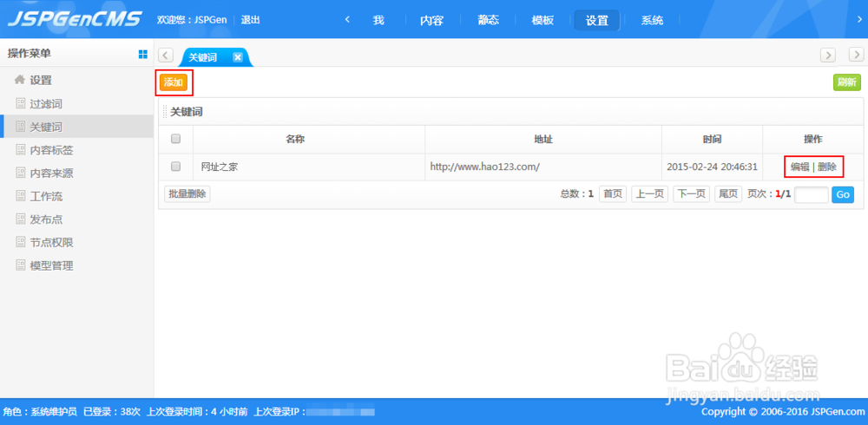This screenshot has height=425, width=868.
Task: Click the 退出 logout link
Action: point(251,20)
